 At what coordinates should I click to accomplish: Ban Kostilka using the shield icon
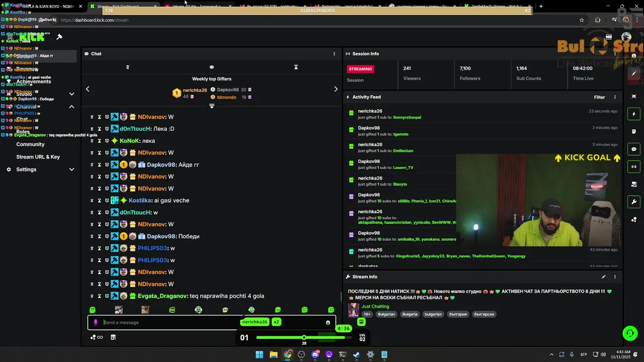point(107,201)
